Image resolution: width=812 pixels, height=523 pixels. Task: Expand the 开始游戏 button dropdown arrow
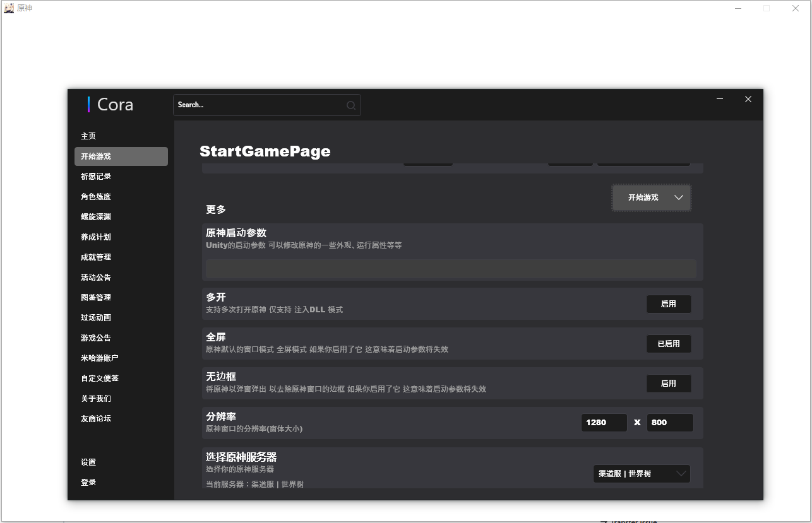[x=679, y=197]
